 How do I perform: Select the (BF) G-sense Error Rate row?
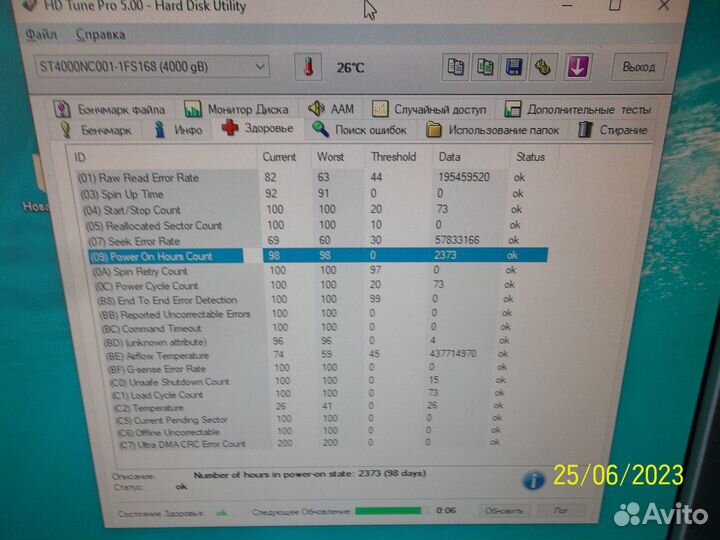click(307, 369)
